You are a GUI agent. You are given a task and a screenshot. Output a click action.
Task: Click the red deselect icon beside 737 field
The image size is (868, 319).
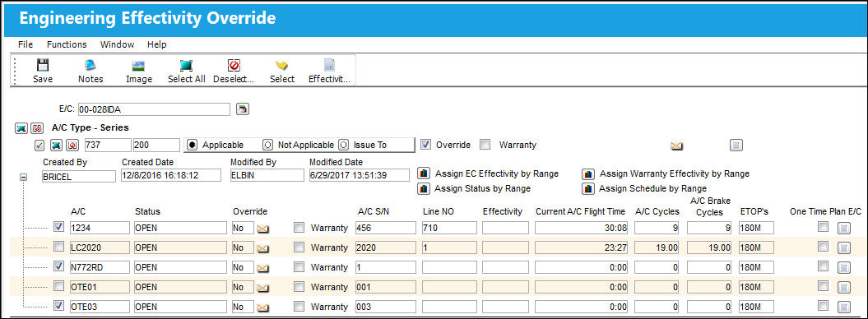point(72,146)
